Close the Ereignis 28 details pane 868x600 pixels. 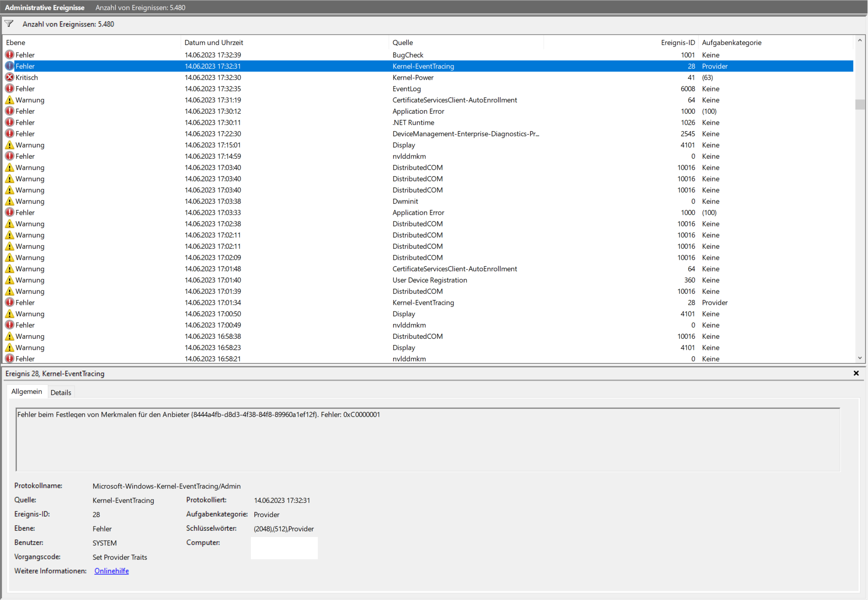(856, 373)
